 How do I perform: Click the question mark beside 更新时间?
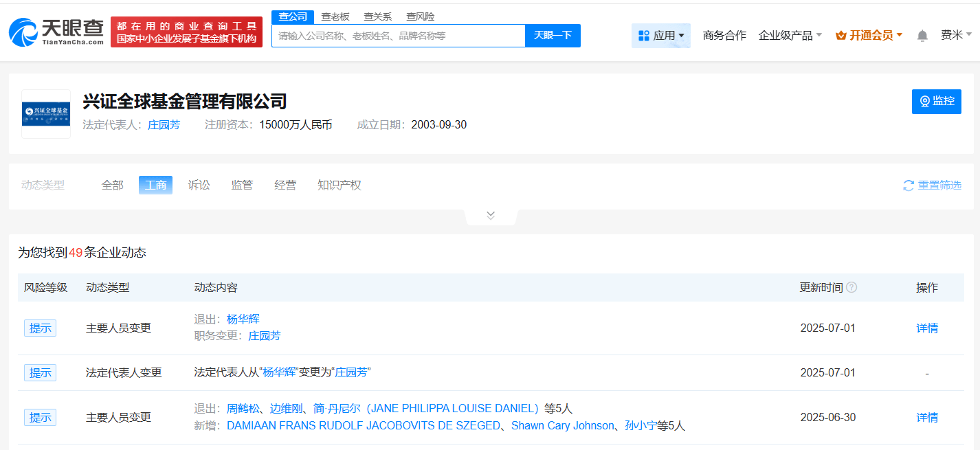(x=851, y=287)
